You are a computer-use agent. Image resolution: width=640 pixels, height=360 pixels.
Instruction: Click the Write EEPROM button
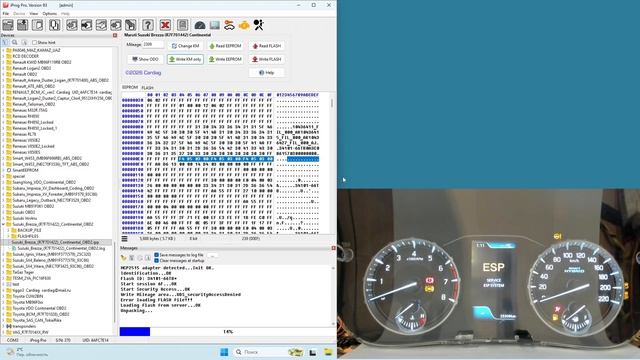pyautogui.click(x=225, y=59)
